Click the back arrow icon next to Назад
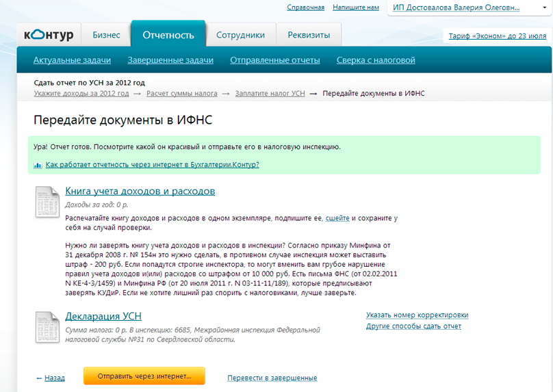The height and width of the screenshot is (392, 553). click(39, 378)
